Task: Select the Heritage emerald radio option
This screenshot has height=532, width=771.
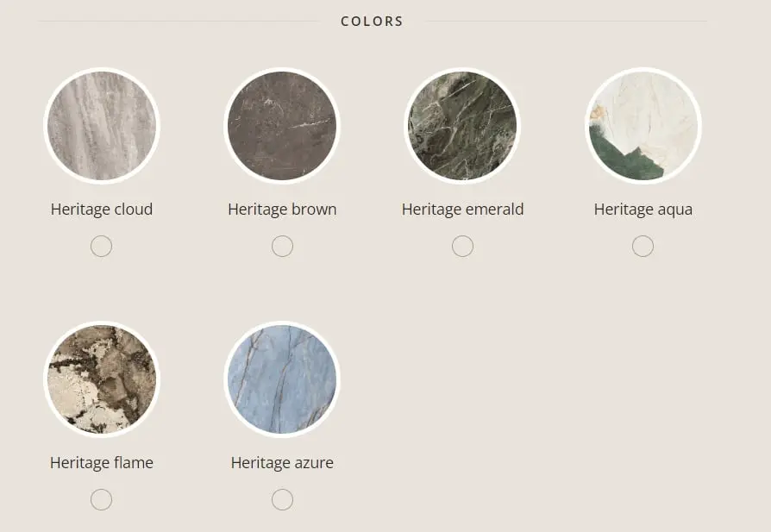Action: (462, 247)
